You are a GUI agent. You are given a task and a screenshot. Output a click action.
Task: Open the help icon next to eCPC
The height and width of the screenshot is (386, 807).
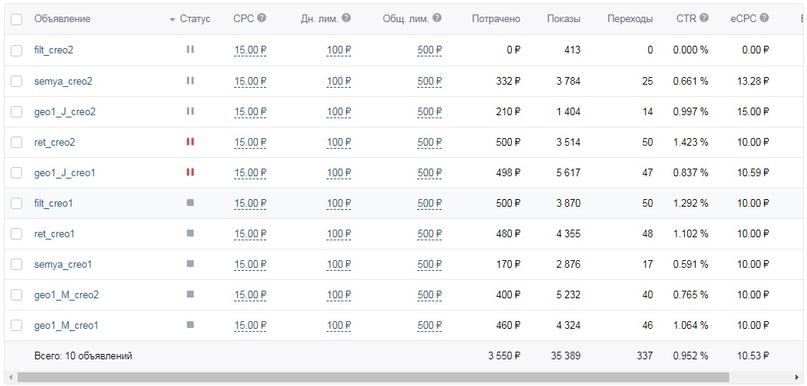click(x=764, y=18)
